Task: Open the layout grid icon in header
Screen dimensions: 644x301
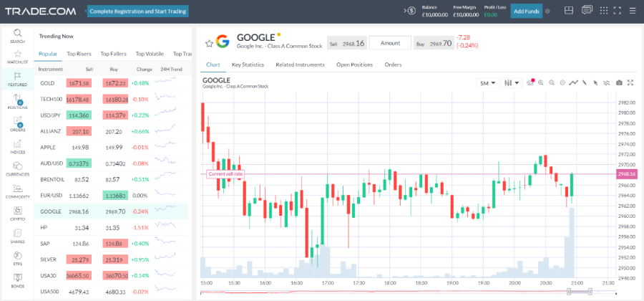Action: 569,11
